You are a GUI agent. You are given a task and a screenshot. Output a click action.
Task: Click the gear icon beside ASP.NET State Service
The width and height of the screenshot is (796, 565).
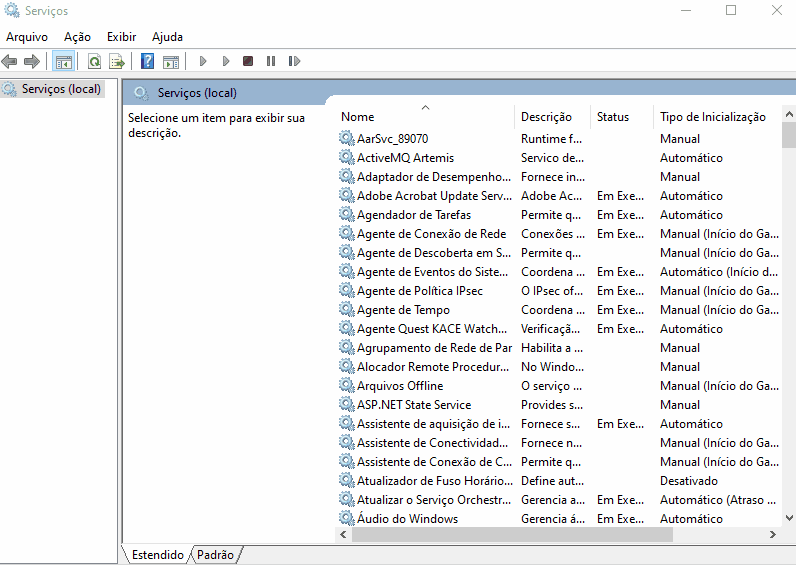click(x=346, y=404)
